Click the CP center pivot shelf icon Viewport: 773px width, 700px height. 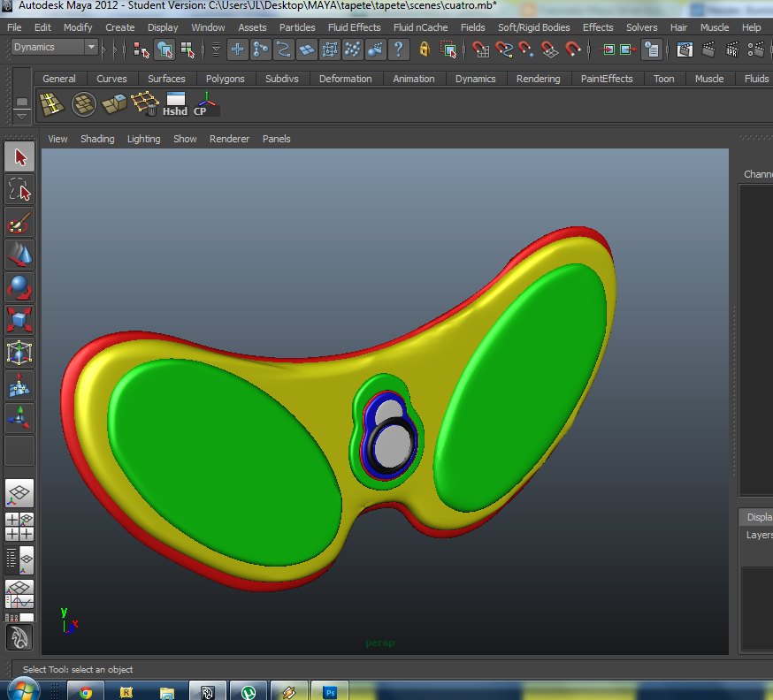click(x=205, y=104)
